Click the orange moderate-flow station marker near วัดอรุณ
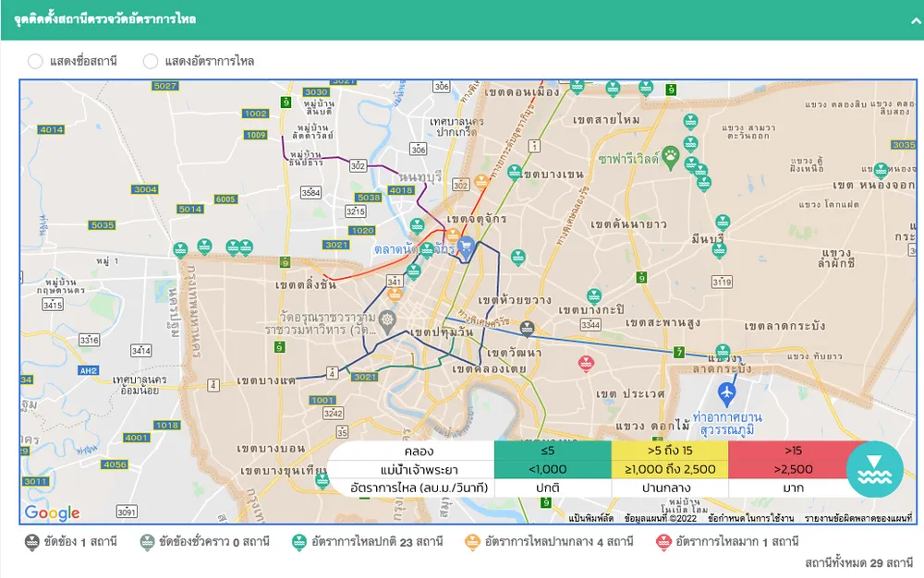924x578 pixels. [x=394, y=295]
